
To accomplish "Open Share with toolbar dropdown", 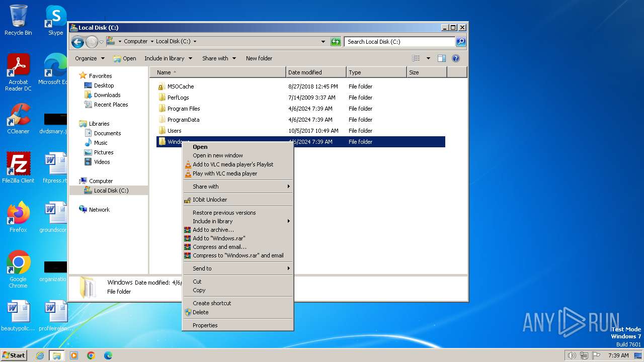I will point(219,58).
